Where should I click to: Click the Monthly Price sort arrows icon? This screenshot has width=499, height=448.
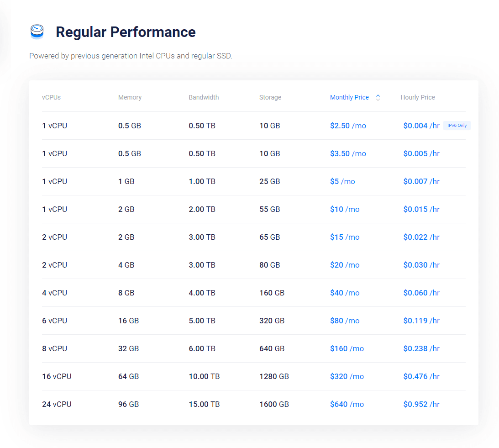378,97
